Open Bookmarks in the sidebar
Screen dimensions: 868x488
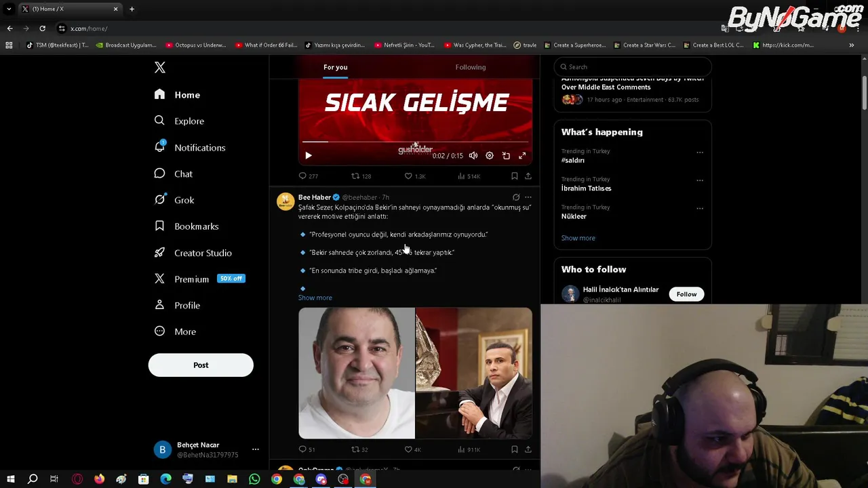[186, 226]
